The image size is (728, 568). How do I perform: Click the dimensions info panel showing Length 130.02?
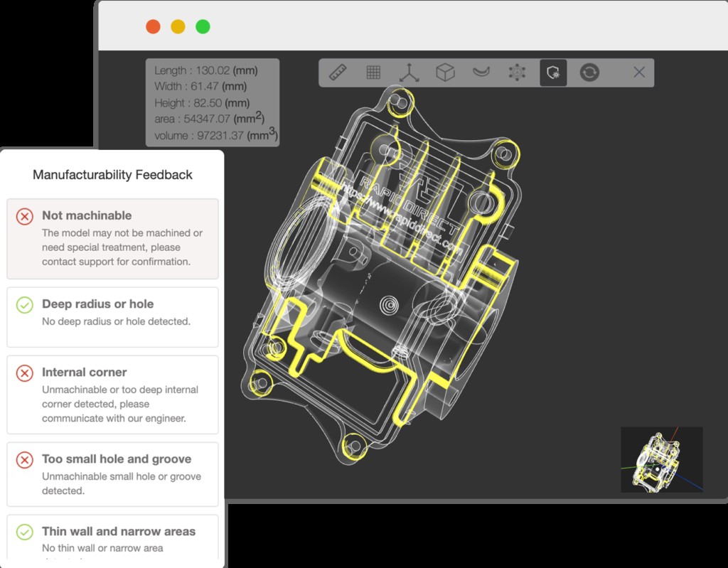click(x=213, y=103)
